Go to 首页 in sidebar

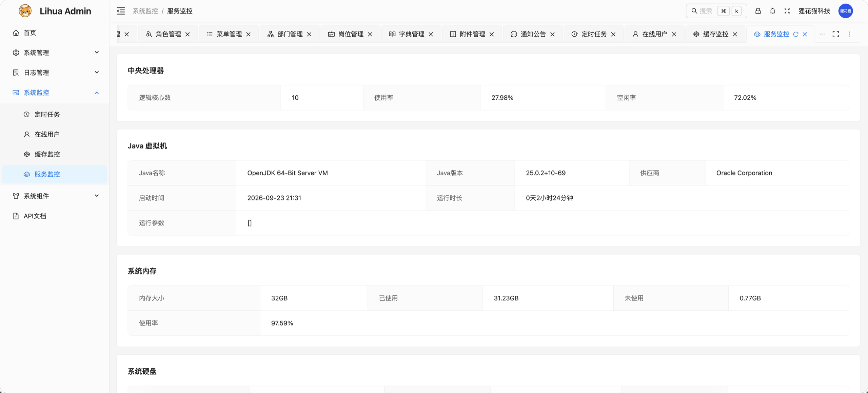click(54, 33)
